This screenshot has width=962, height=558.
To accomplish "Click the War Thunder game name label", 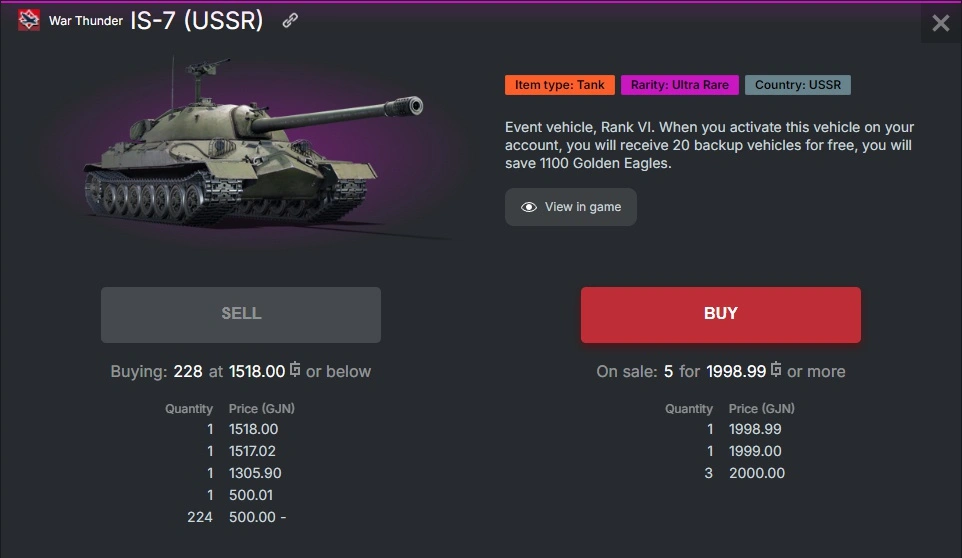I will [x=86, y=21].
